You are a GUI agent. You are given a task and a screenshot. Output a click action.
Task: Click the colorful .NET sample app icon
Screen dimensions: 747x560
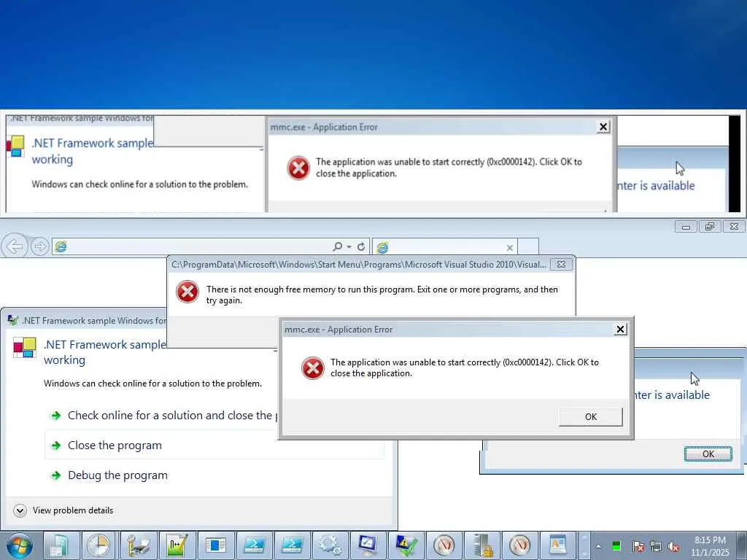pyautogui.click(x=24, y=348)
